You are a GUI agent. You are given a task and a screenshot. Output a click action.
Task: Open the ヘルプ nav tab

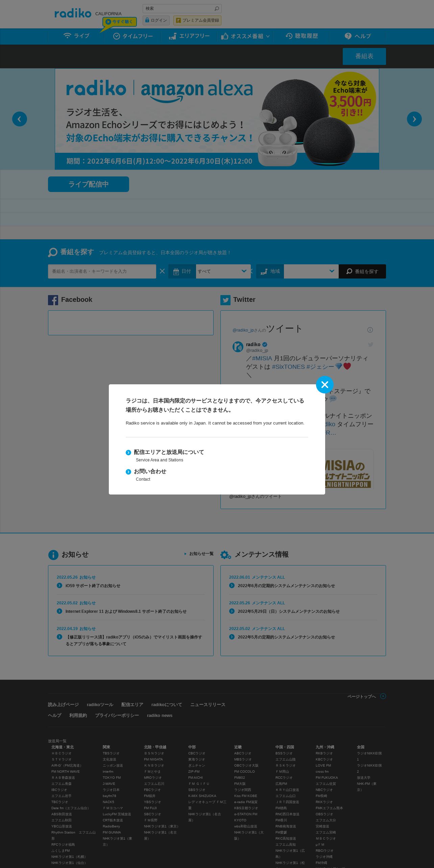click(358, 36)
